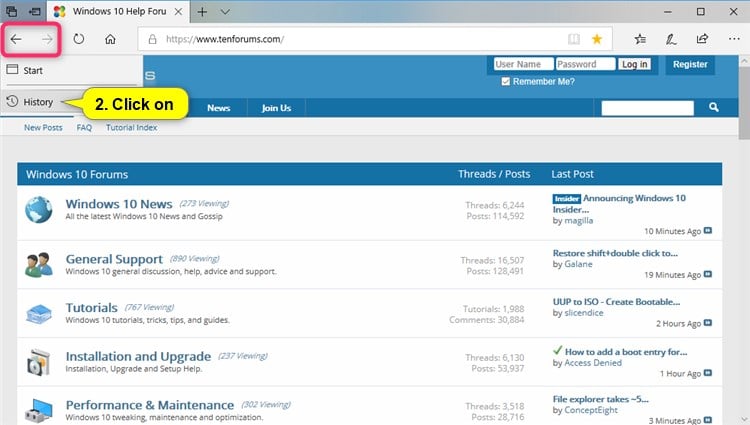
Task: Open the Tutorials forum link
Action: pos(91,307)
